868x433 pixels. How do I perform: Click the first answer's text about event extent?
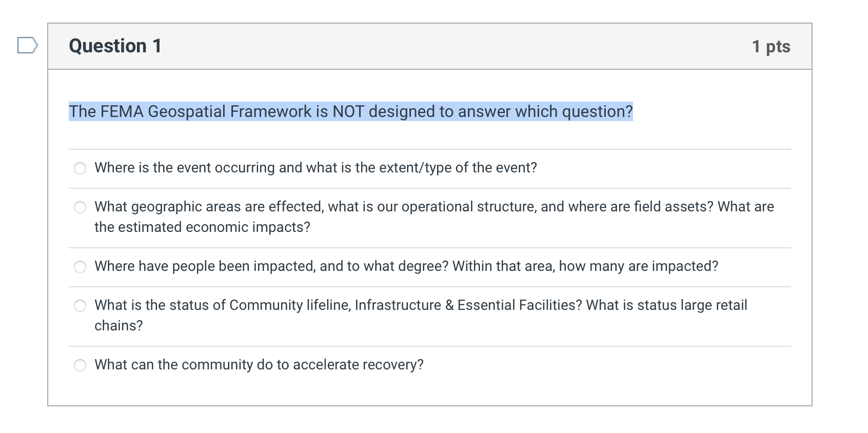pyautogui.click(x=315, y=168)
